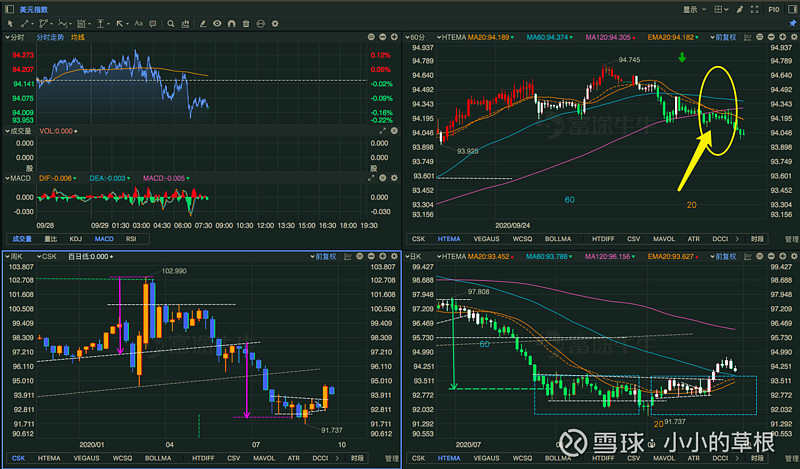Open the 显示 display dropdown
The height and width of the screenshot is (469, 800).
[x=694, y=9]
